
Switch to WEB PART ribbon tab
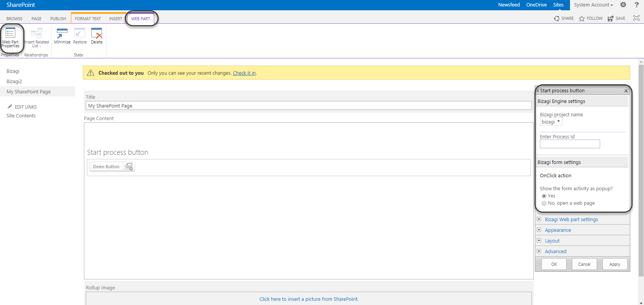[141, 19]
